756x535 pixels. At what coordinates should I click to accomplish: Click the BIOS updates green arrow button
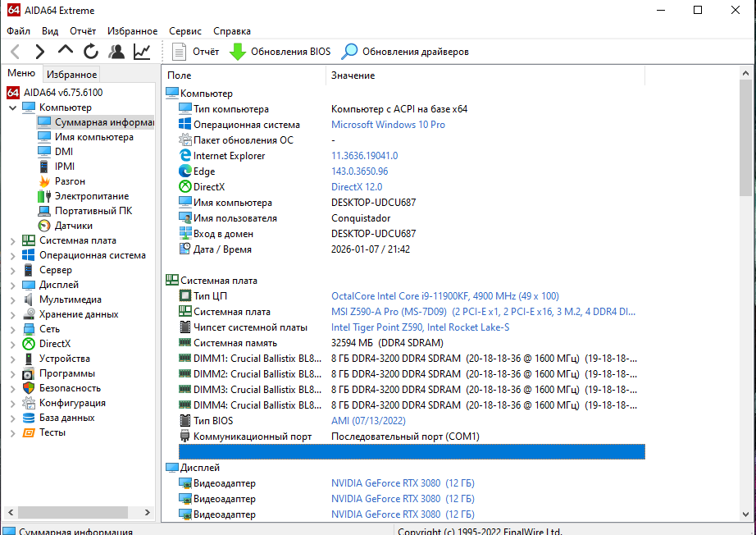280,52
